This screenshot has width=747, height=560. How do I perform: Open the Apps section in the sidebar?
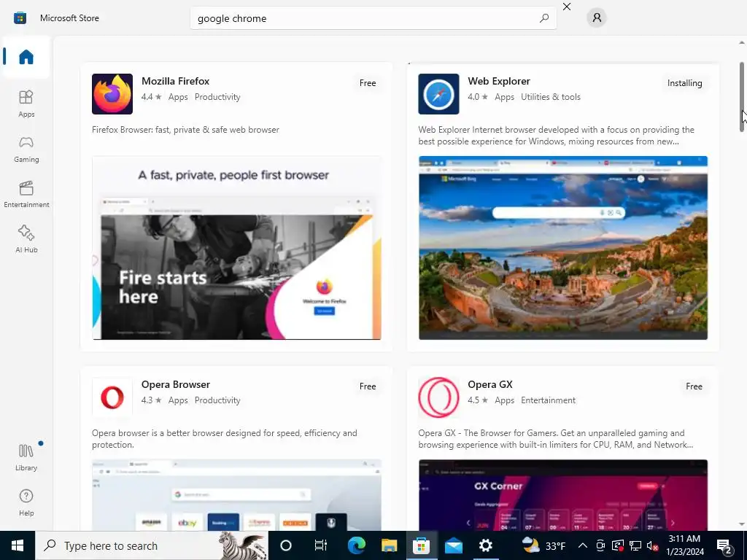(x=26, y=104)
